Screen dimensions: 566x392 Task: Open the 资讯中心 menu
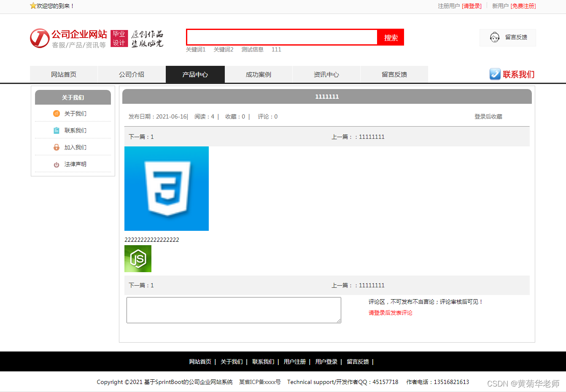tap(326, 74)
